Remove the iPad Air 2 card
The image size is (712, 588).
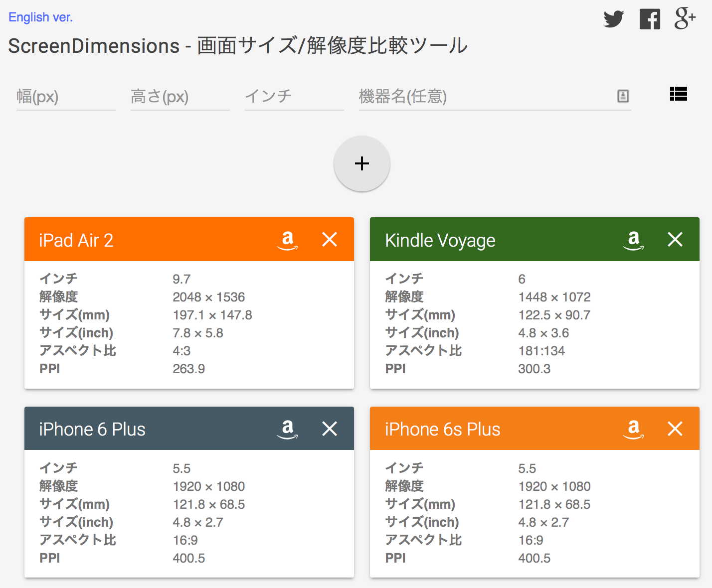[330, 240]
